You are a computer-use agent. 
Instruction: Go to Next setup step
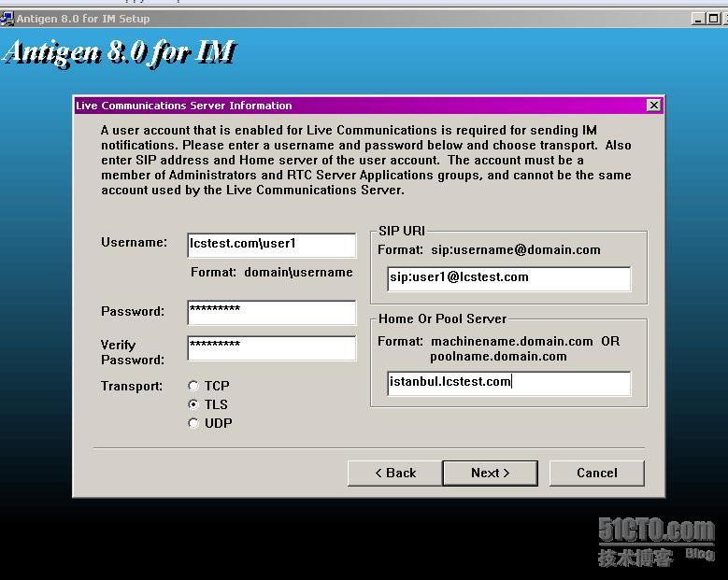click(x=491, y=474)
